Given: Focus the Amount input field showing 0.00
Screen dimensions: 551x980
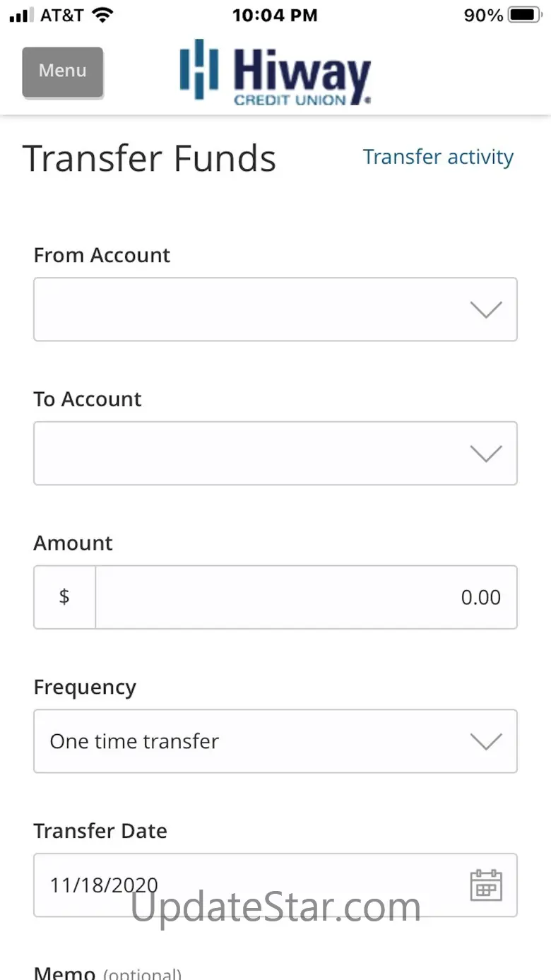Looking at the screenshot, I should 306,597.
